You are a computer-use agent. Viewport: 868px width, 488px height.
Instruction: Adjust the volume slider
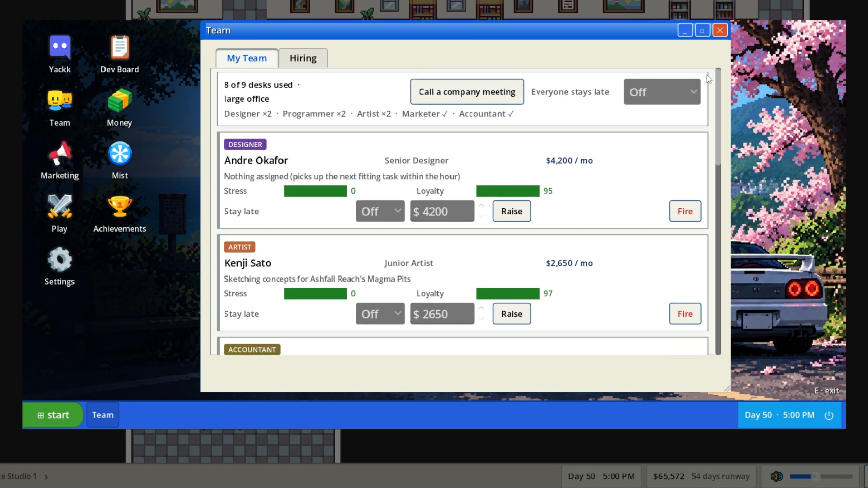(821, 476)
